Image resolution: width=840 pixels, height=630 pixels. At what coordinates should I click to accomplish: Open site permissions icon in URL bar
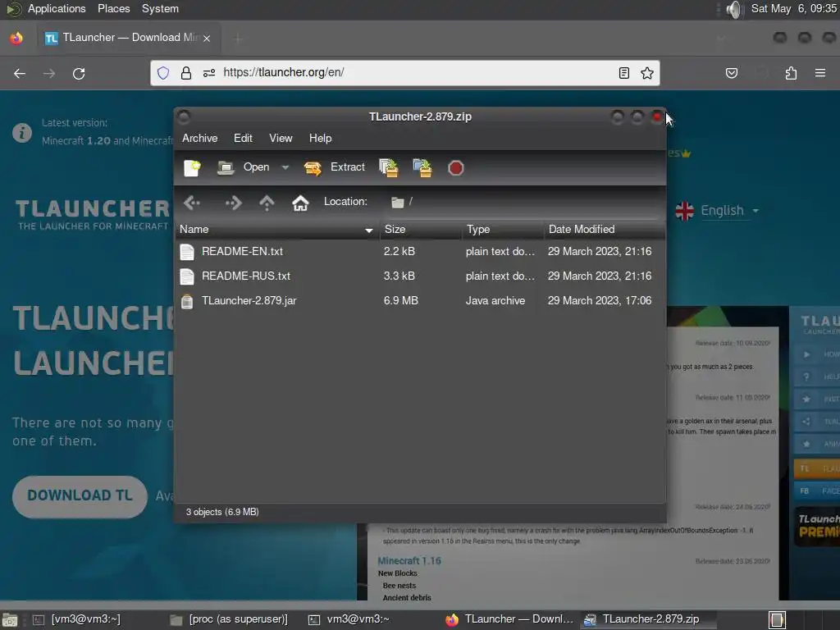(x=209, y=73)
